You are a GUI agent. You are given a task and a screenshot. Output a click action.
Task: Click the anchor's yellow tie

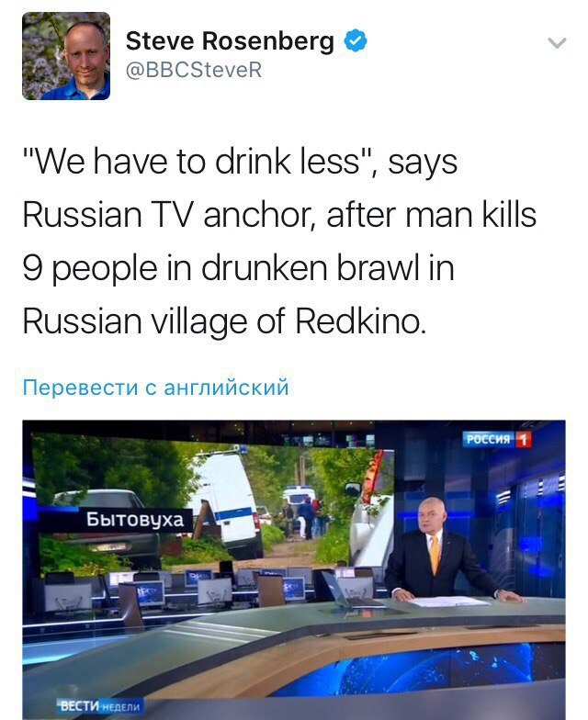(434, 555)
